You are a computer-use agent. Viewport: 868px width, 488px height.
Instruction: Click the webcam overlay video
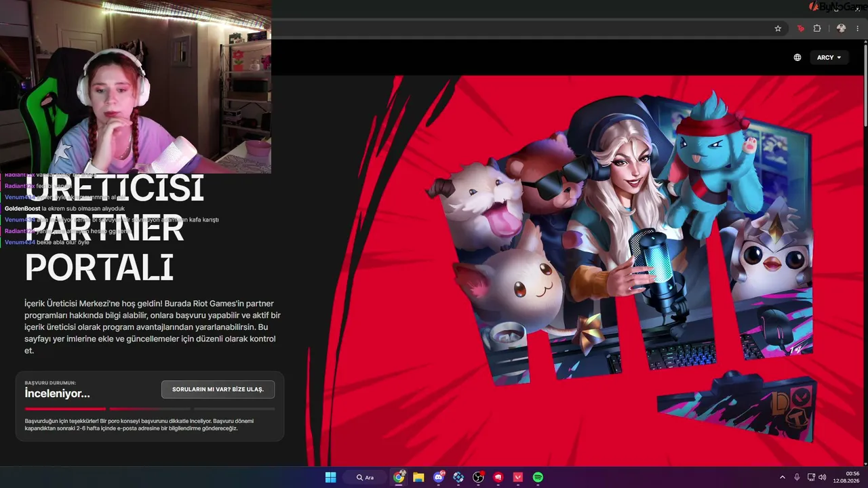click(x=136, y=87)
